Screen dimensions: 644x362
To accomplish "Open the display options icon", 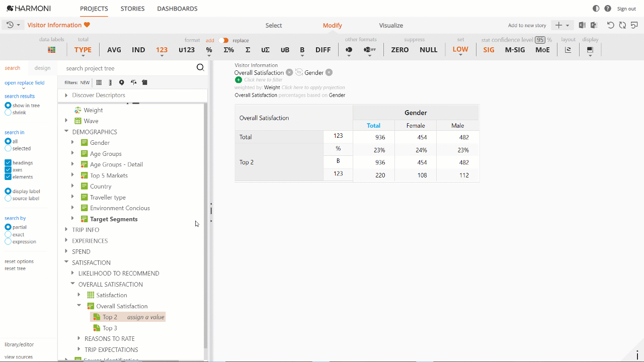I will tap(590, 50).
